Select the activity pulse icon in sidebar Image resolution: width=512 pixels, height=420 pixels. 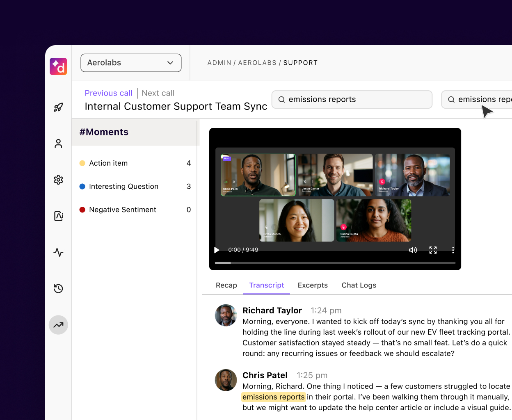point(58,252)
